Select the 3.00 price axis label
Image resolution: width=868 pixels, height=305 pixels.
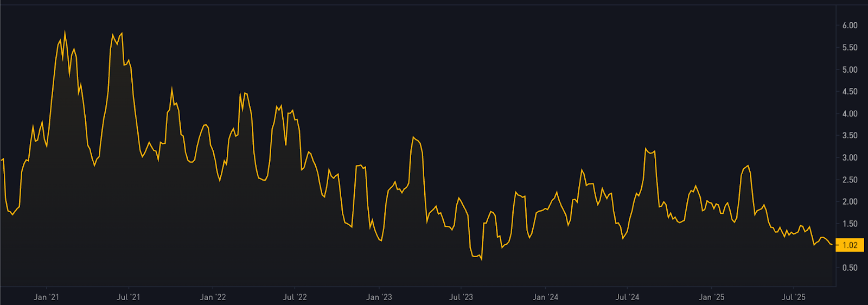pyautogui.click(x=850, y=157)
